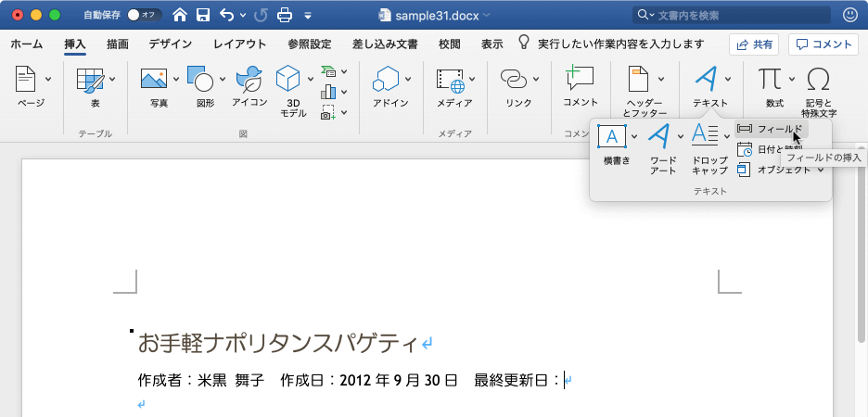Add a コメント from the ribbon
Viewport: 868px width, 417px height.
point(581,86)
